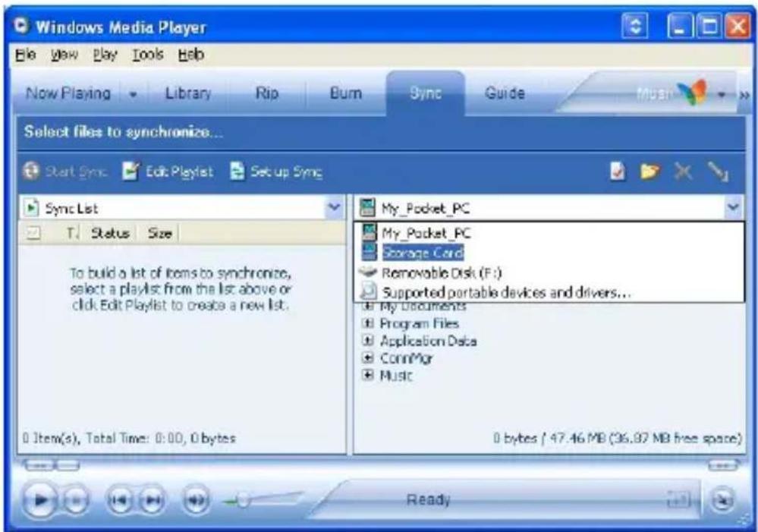Open Set up Sync
This screenshot has width=758, height=532.
[275, 172]
